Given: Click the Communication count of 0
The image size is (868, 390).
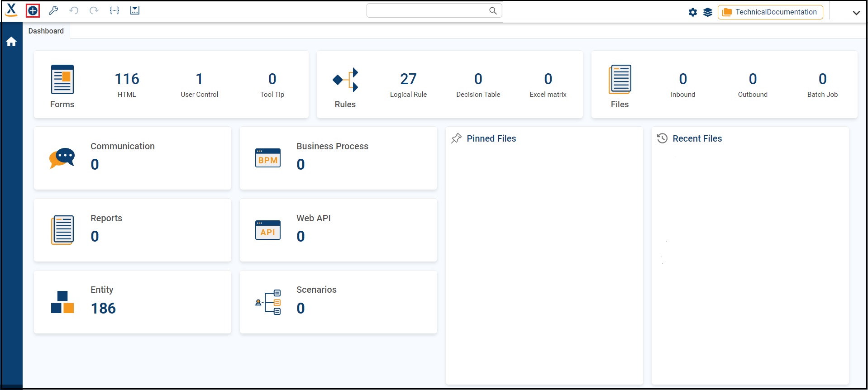Looking at the screenshot, I should (95, 164).
